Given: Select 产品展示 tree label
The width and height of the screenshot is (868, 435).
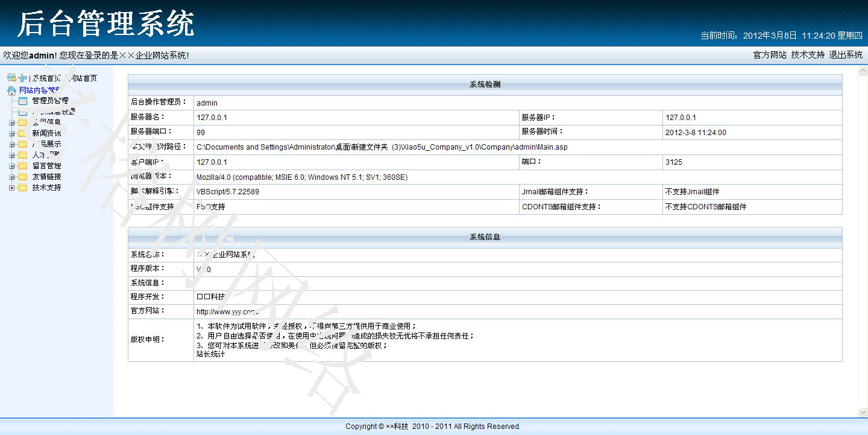Looking at the screenshot, I should click(x=47, y=144).
